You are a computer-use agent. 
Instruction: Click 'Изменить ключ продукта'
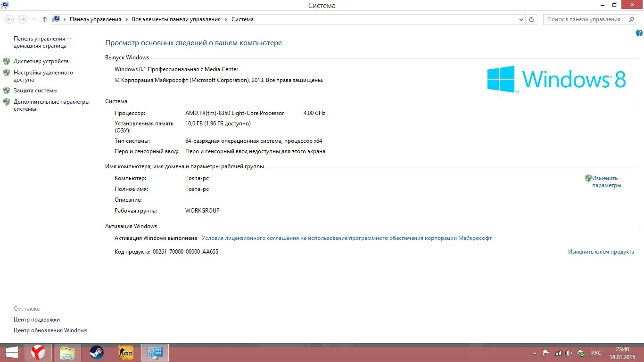(601, 252)
